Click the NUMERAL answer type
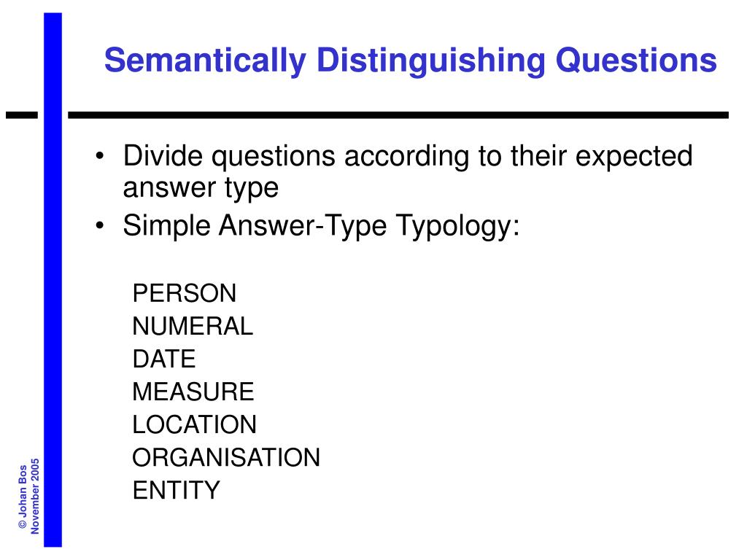 coord(193,326)
